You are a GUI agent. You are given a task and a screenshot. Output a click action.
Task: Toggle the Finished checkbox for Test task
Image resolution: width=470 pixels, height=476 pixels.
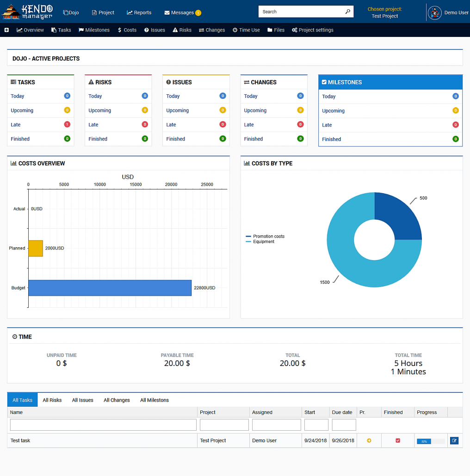pyautogui.click(x=397, y=440)
